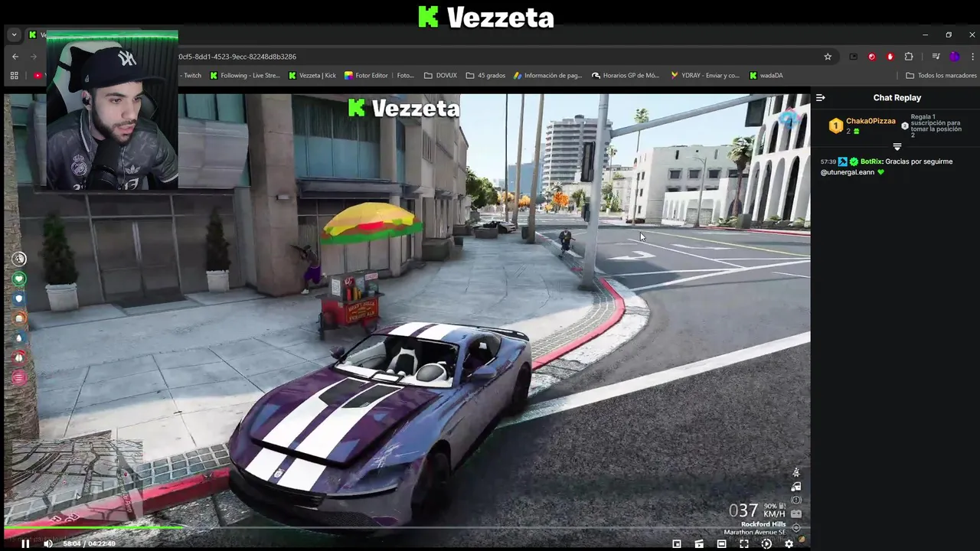Restore the browser window size
The height and width of the screenshot is (551, 980).
click(x=949, y=34)
